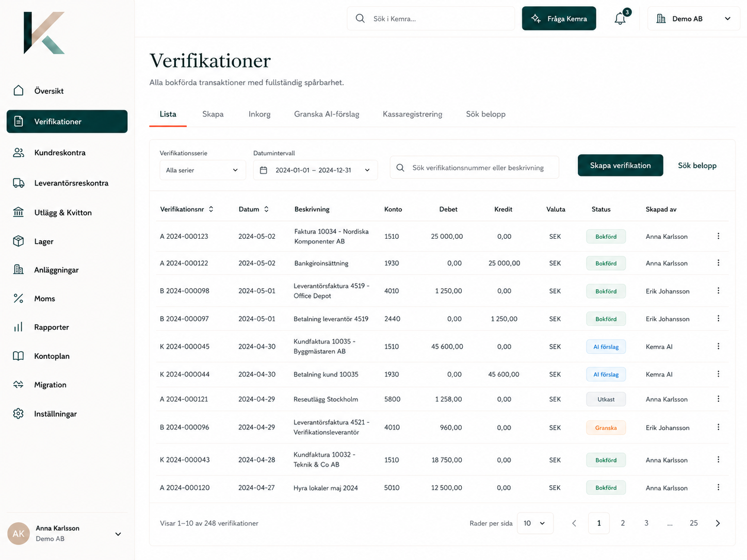Open the date interval picker
The image size is (747, 560).
click(x=315, y=170)
